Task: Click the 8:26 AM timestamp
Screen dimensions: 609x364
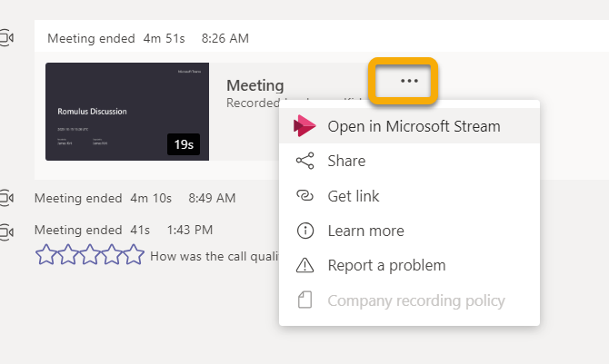Action: [x=225, y=38]
